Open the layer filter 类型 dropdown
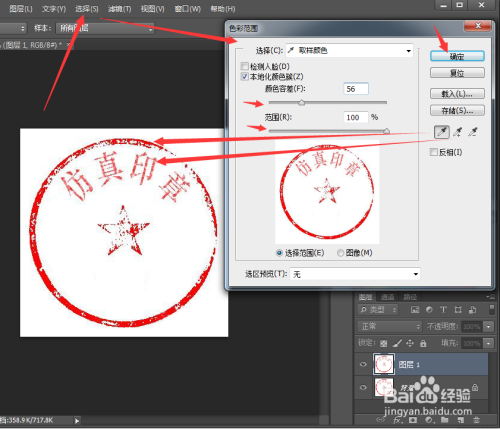Screen dimensions: 500x429 [x=378, y=310]
